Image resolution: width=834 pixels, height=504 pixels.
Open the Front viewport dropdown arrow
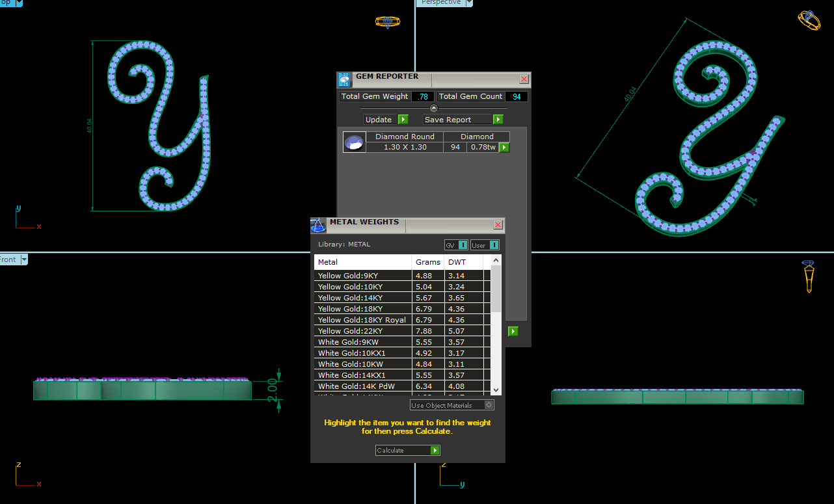(25, 259)
